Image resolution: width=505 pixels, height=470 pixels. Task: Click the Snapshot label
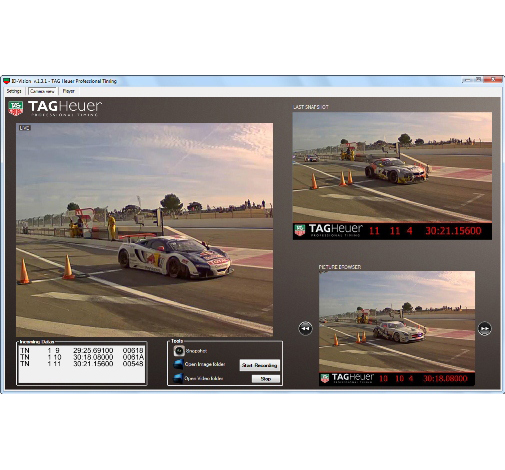[x=196, y=351]
